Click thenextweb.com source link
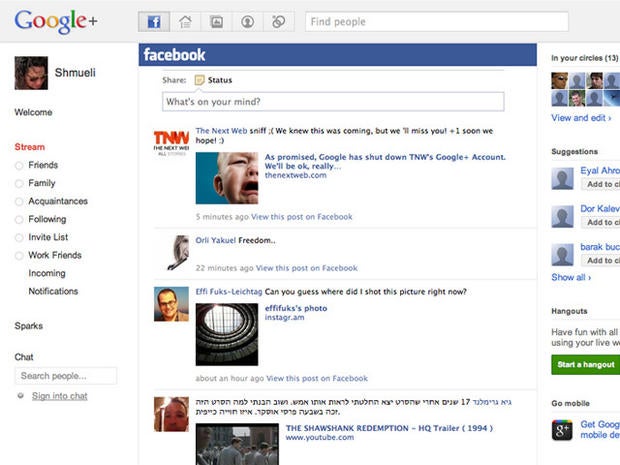This screenshot has height=465, width=620. click(295, 175)
